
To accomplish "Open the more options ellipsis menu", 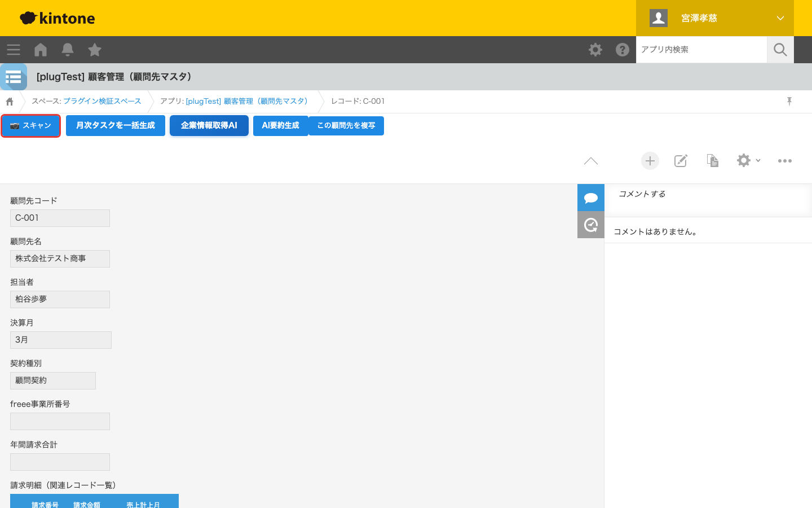I will pyautogui.click(x=785, y=161).
